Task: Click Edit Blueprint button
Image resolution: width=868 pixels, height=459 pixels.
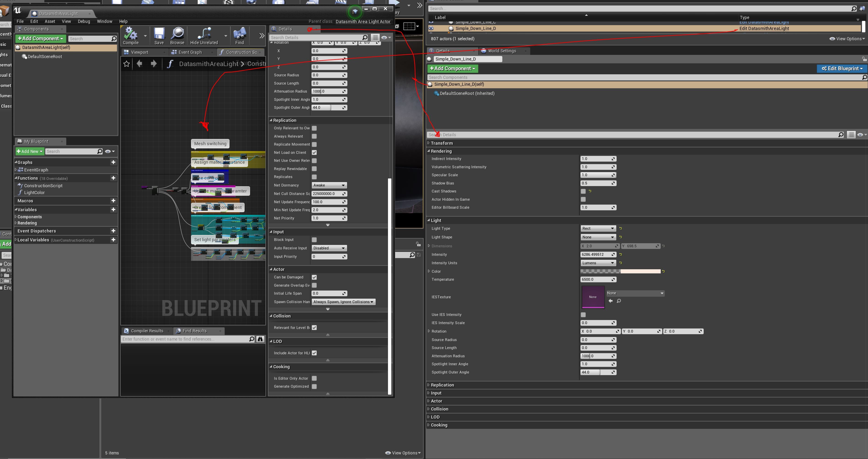Action: coord(842,68)
